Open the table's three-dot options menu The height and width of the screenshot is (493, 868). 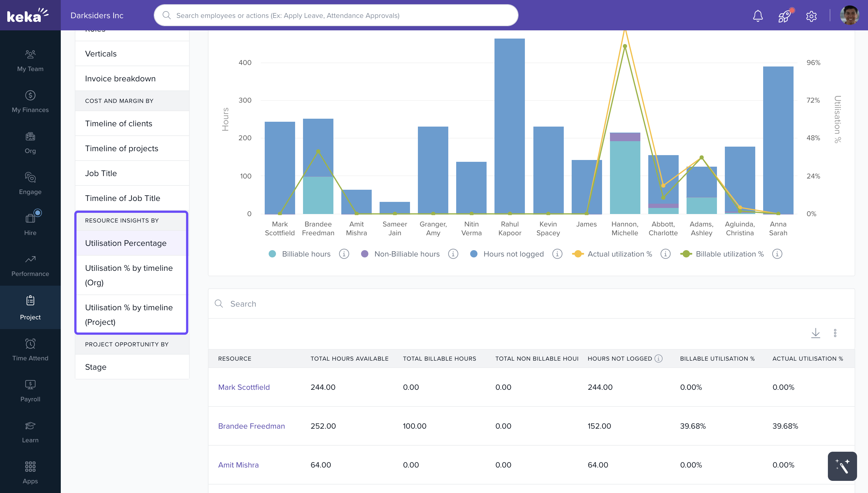[x=835, y=333]
